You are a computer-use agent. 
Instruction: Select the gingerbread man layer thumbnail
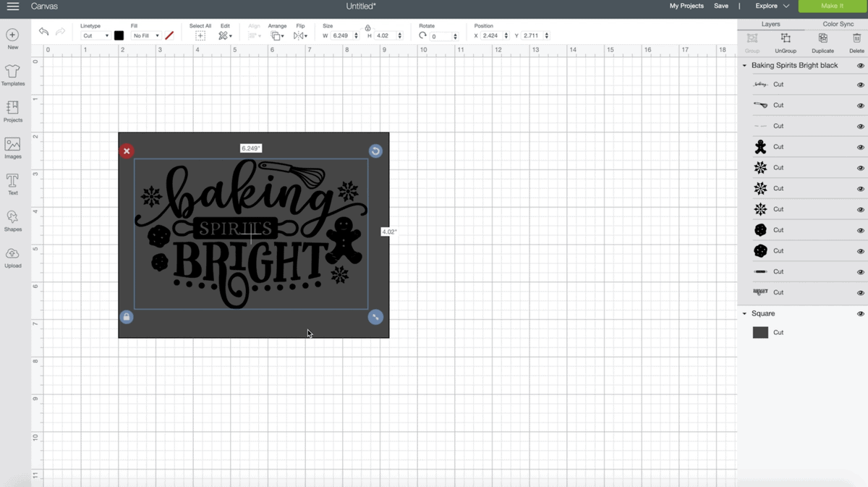point(760,147)
